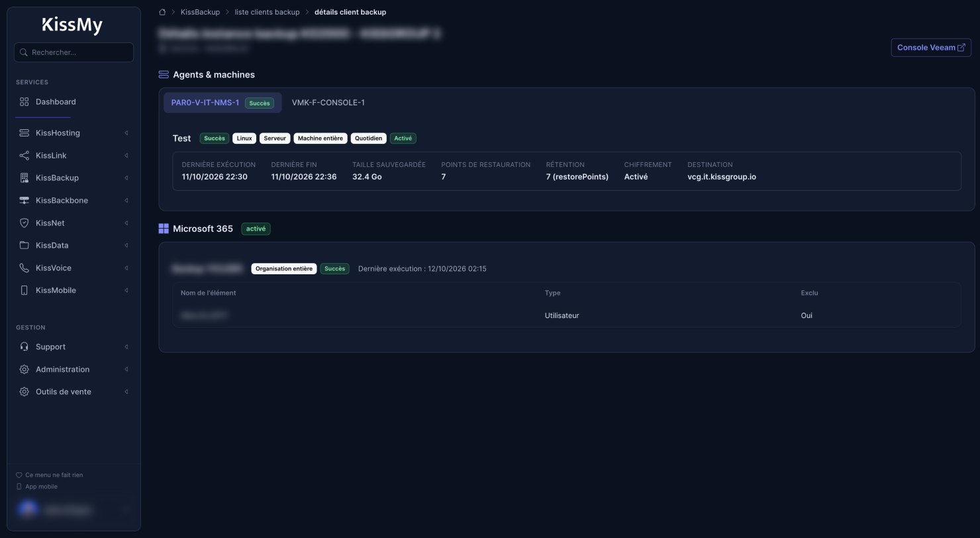Click last execution 11/10/2026 22:30
This screenshot has height=538, width=980.
tap(215, 177)
